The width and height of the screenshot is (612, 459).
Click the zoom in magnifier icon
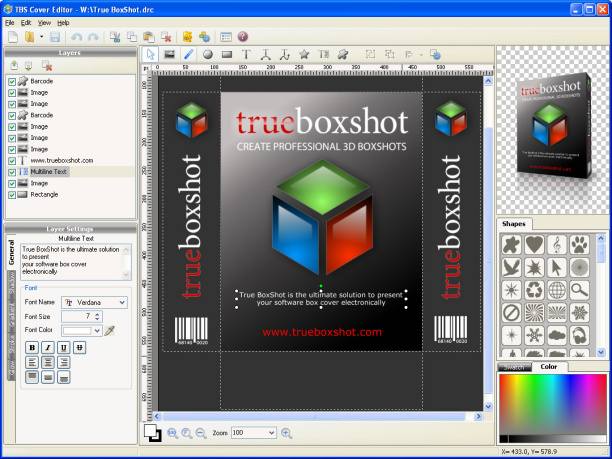pyautogui.click(x=286, y=433)
